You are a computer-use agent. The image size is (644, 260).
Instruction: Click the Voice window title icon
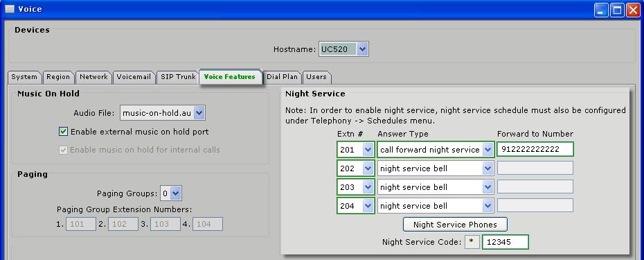point(9,8)
